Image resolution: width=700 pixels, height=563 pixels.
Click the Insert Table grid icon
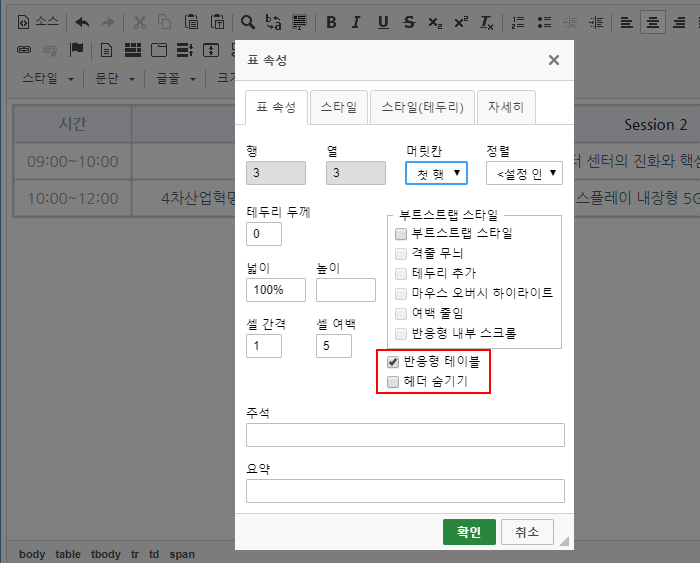point(133,50)
